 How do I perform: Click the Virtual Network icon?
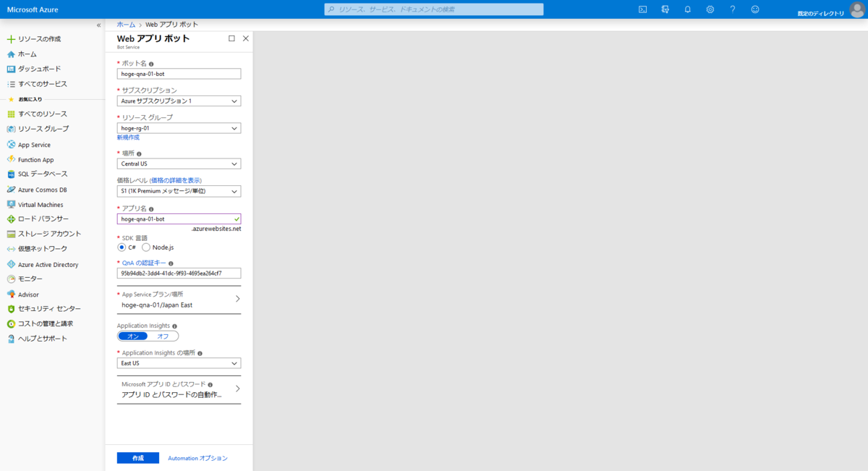point(11,249)
